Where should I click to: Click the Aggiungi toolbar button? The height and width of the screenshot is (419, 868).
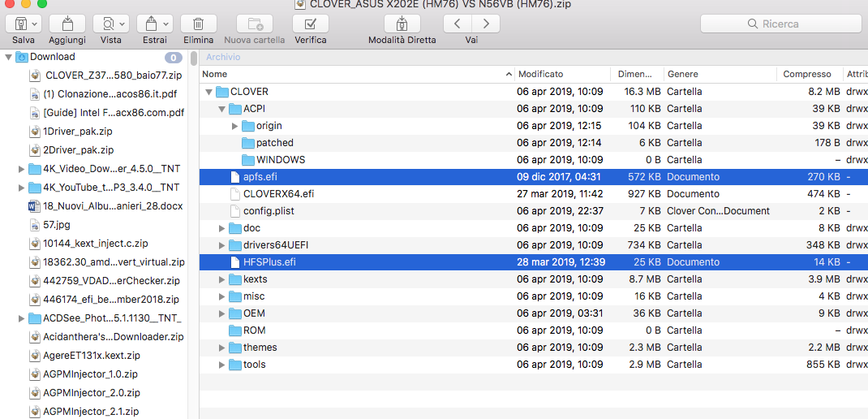pos(67,24)
